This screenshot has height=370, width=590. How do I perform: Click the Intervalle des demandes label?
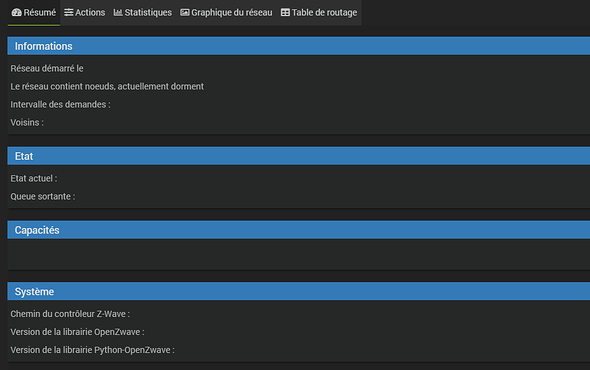pyautogui.click(x=61, y=105)
